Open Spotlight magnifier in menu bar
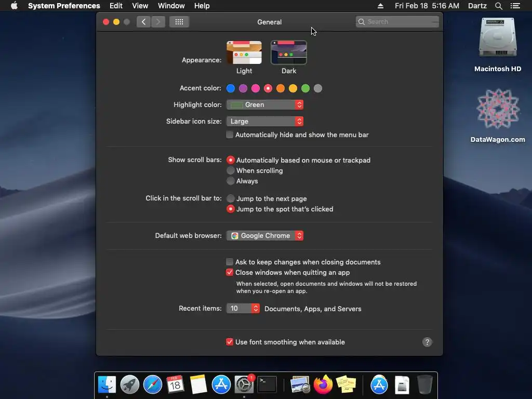 (x=498, y=6)
